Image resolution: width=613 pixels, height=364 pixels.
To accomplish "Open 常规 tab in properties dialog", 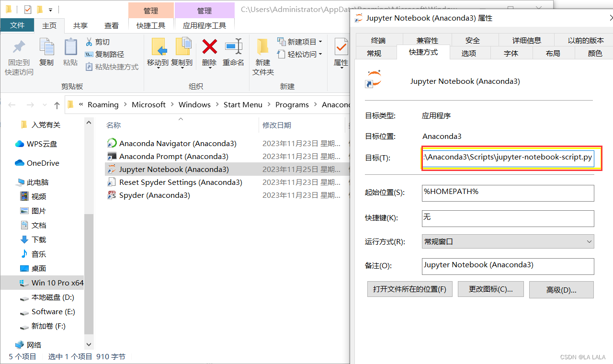I will 374,53.
